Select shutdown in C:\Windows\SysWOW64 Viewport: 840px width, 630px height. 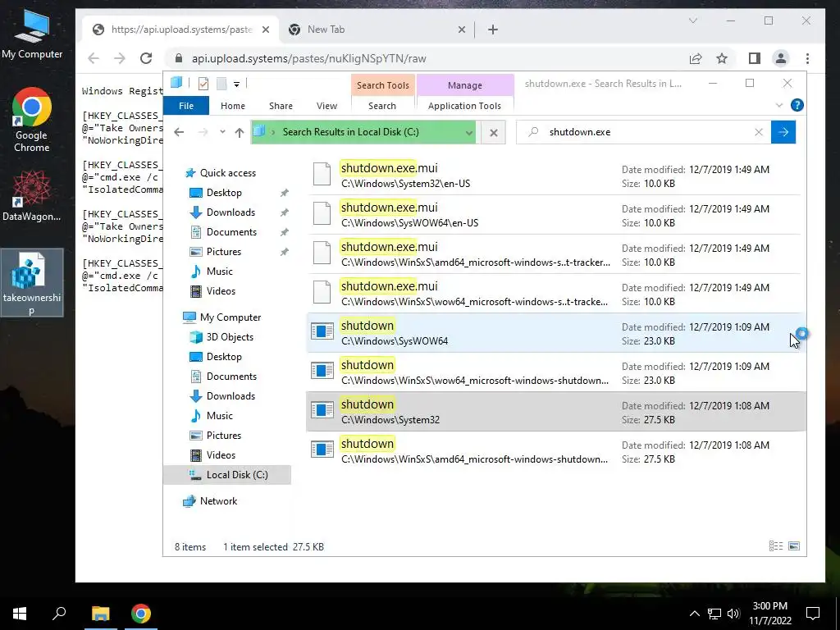(555, 333)
